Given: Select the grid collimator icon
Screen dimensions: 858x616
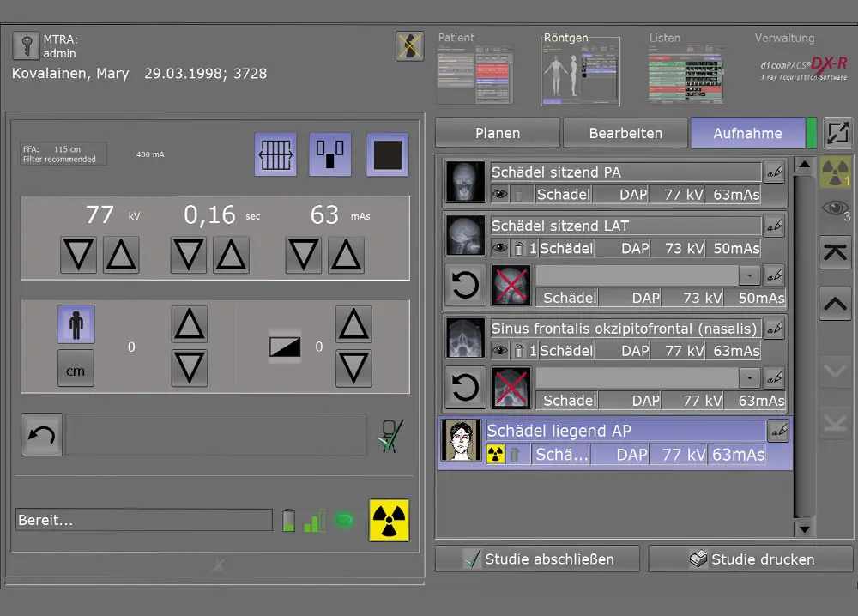Looking at the screenshot, I should (275, 155).
